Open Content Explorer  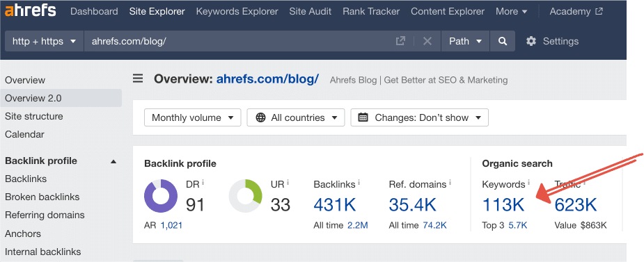point(447,12)
